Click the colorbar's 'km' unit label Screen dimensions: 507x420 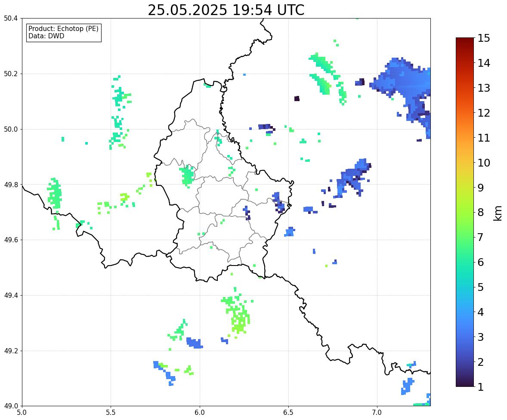498,213
